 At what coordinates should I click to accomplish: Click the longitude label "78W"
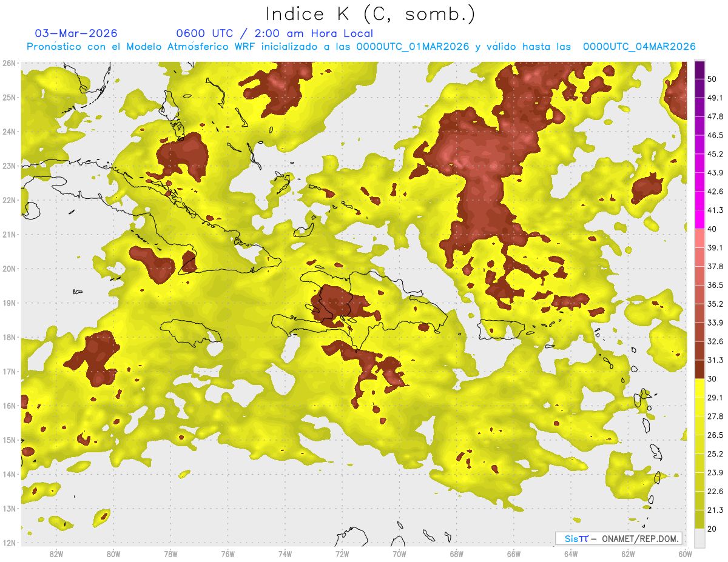[x=170, y=554]
